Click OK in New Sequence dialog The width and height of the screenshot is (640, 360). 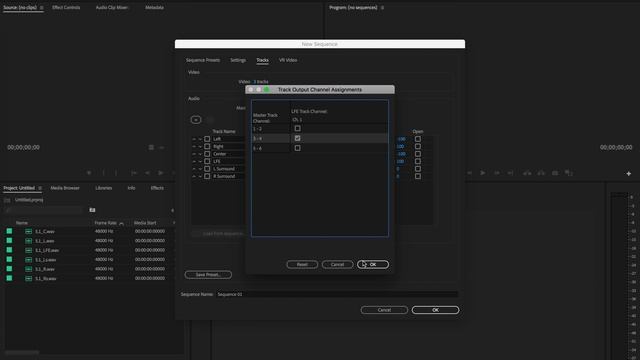(435, 310)
